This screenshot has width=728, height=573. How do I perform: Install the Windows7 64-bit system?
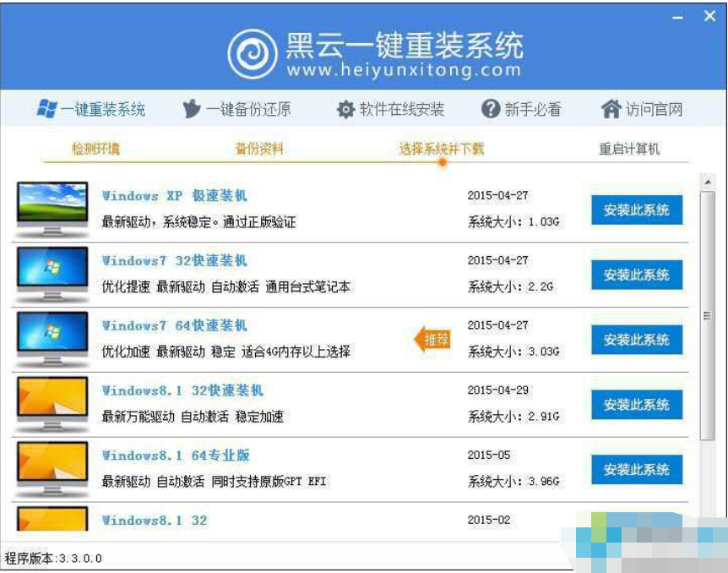tap(637, 340)
